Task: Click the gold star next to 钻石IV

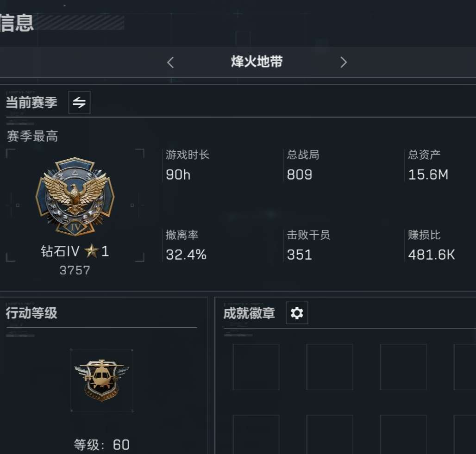Action: (91, 251)
